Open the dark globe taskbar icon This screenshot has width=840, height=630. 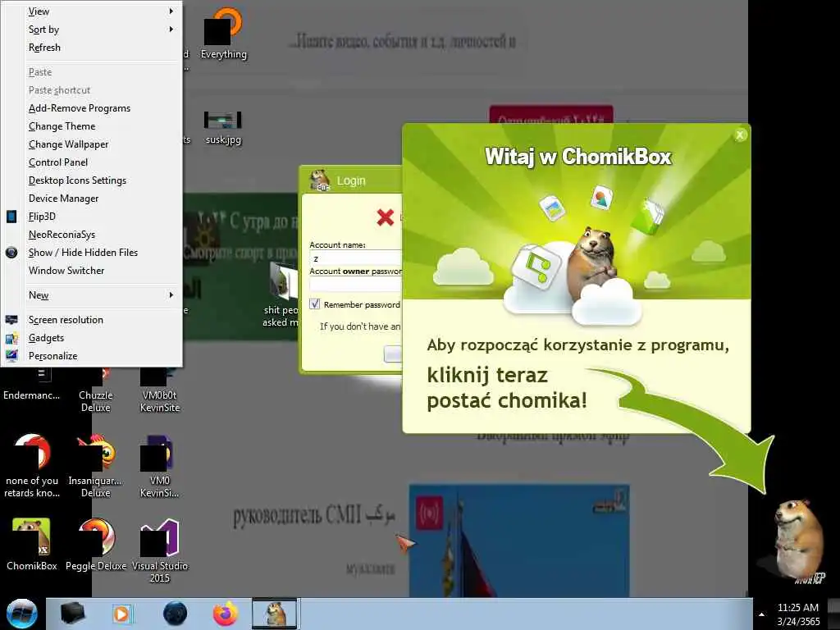point(175,614)
